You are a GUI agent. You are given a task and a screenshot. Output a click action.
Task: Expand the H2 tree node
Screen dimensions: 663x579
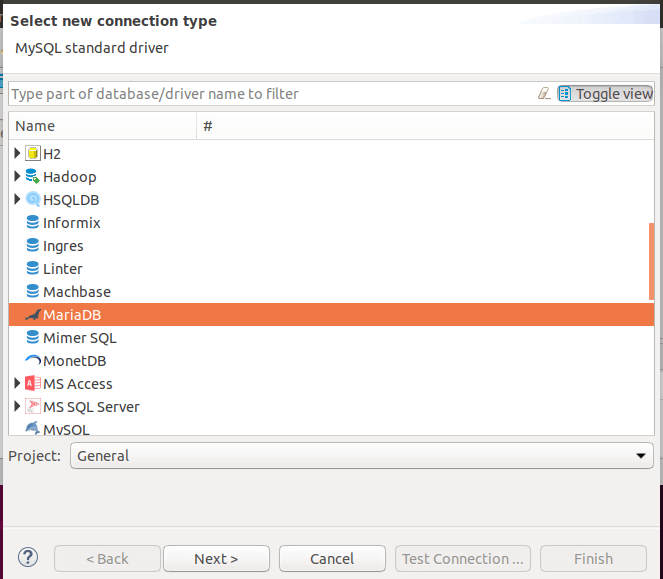(x=17, y=154)
